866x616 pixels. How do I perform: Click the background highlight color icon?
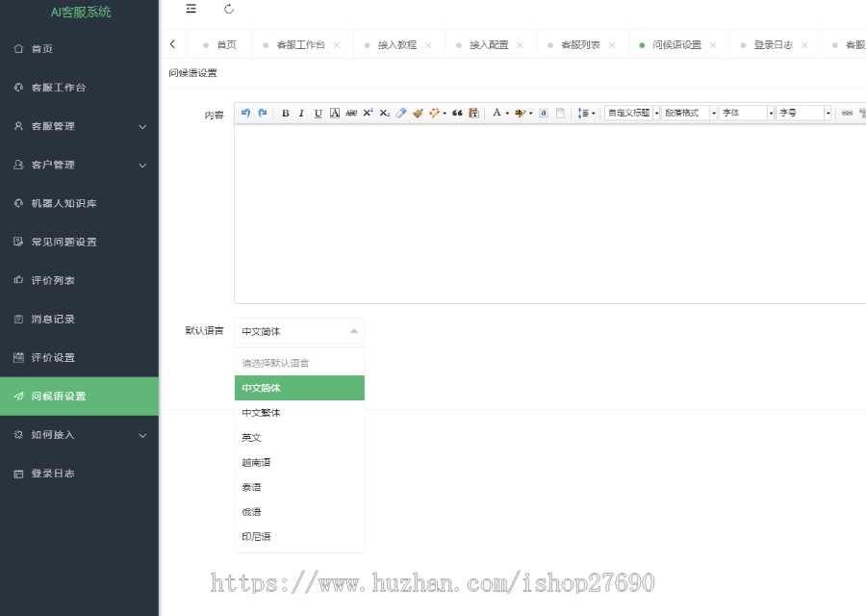pyautogui.click(x=520, y=113)
